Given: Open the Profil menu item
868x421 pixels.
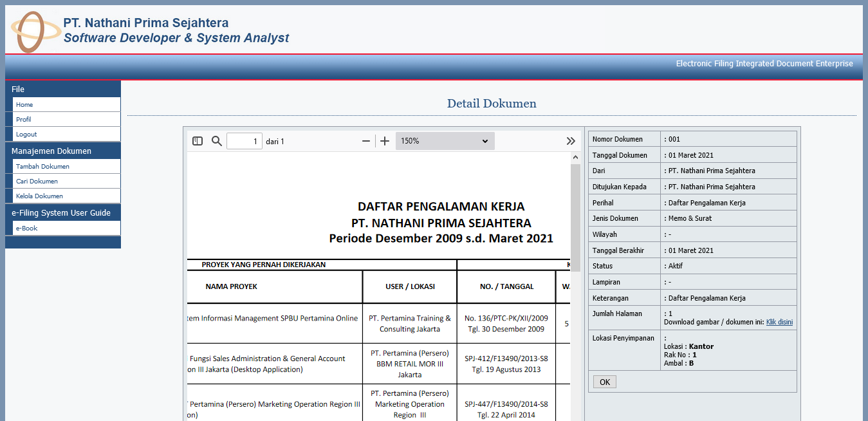Looking at the screenshot, I should [x=66, y=119].
